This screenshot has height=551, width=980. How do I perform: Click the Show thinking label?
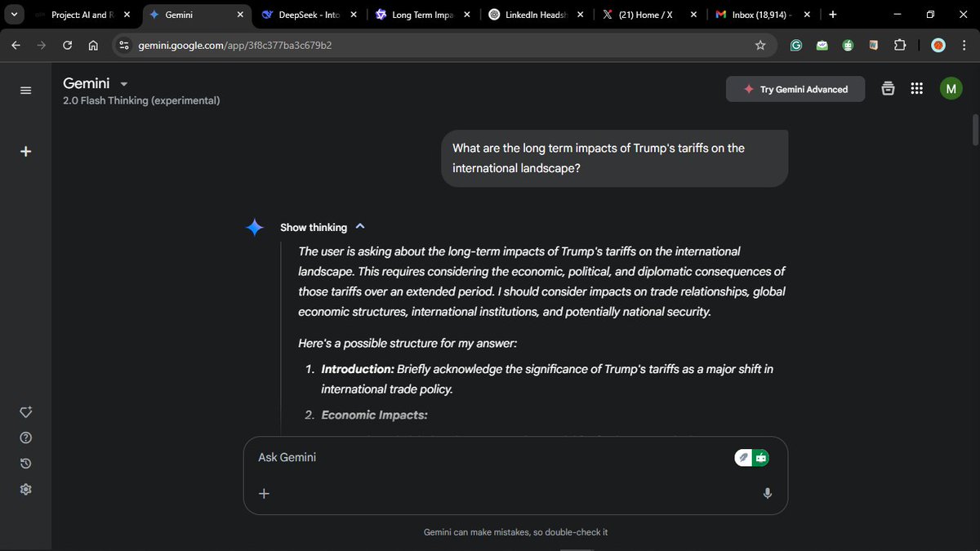pyautogui.click(x=314, y=228)
